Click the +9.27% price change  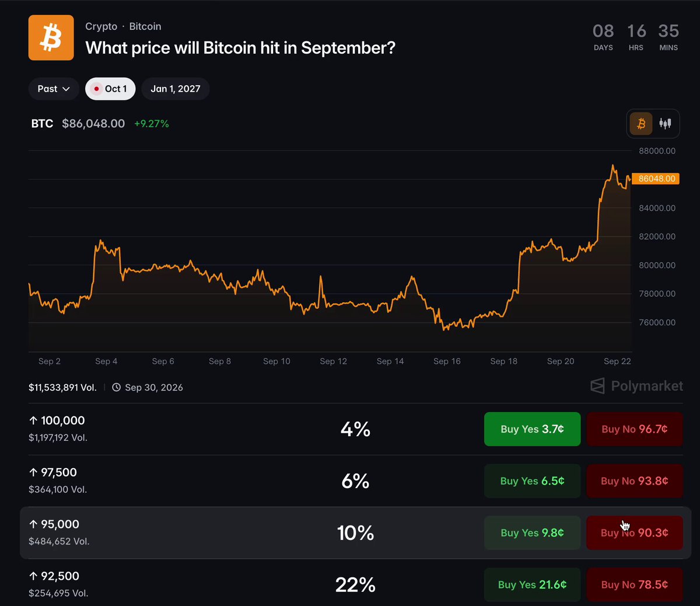click(x=152, y=124)
